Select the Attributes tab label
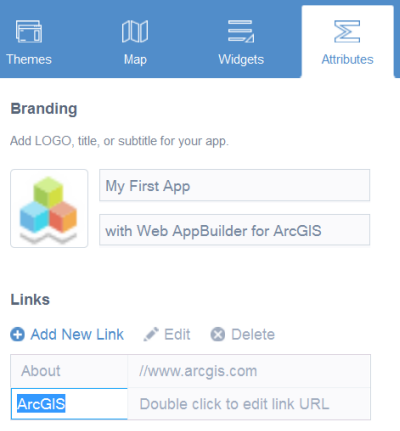Viewport: 400px width, 431px height. point(347,59)
